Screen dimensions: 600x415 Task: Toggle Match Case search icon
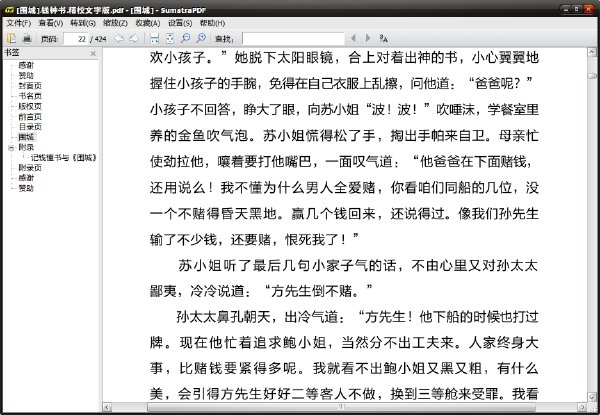point(383,38)
